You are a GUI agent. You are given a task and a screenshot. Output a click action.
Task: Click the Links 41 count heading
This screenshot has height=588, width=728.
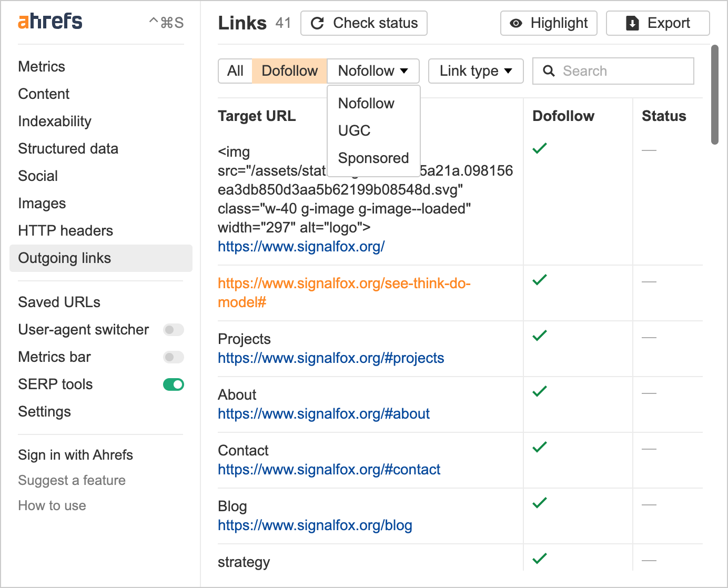[255, 23]
